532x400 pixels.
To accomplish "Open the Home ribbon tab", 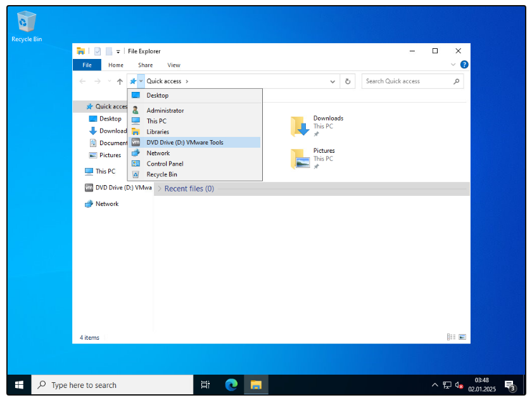I will [x=116, y=65].
